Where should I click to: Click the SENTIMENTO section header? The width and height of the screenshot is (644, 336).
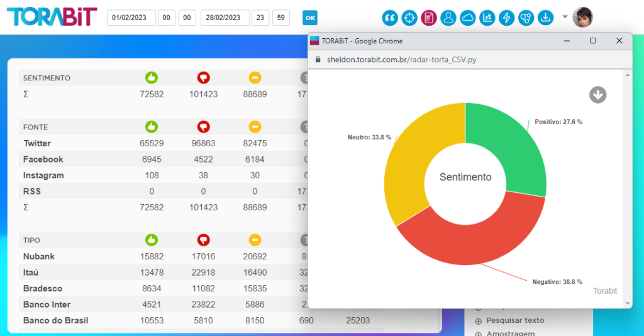47,78
